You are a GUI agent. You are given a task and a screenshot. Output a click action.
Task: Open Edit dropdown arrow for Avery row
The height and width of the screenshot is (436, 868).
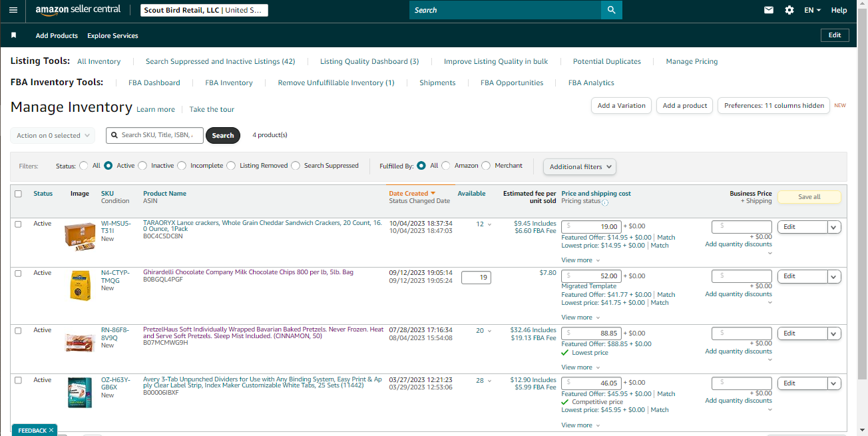click(835, 383)
